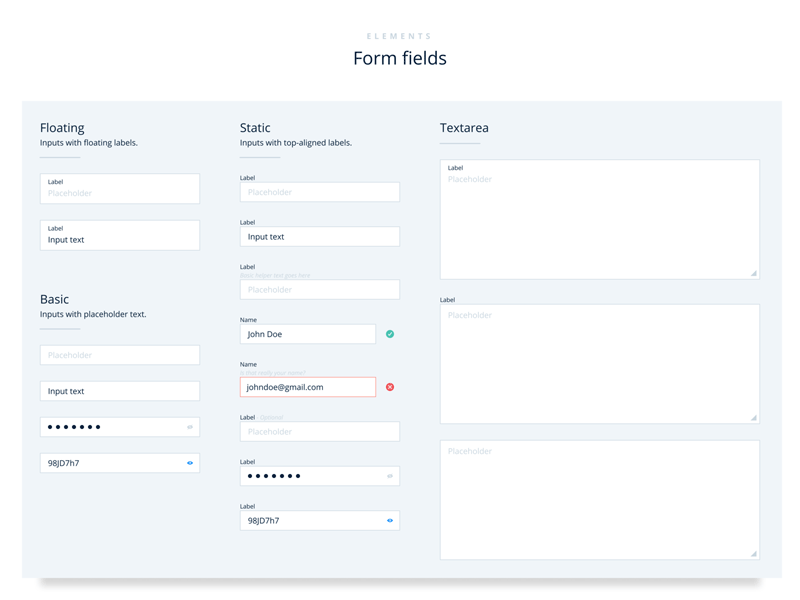Image resolution: width=800 pixels, height=600 pixels.
Task: Click the faded eye icon on Static password field
Action: point(388,476)
